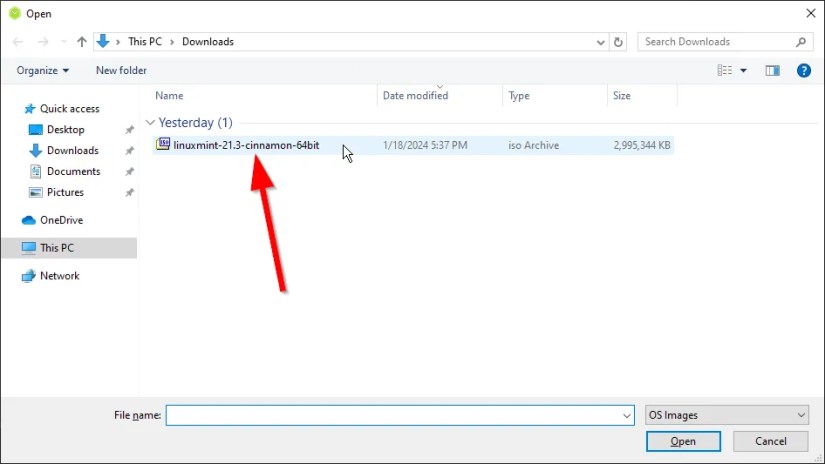Click the pin icon beside Desktop
825x464 pixels.
[x=129, y=130]
